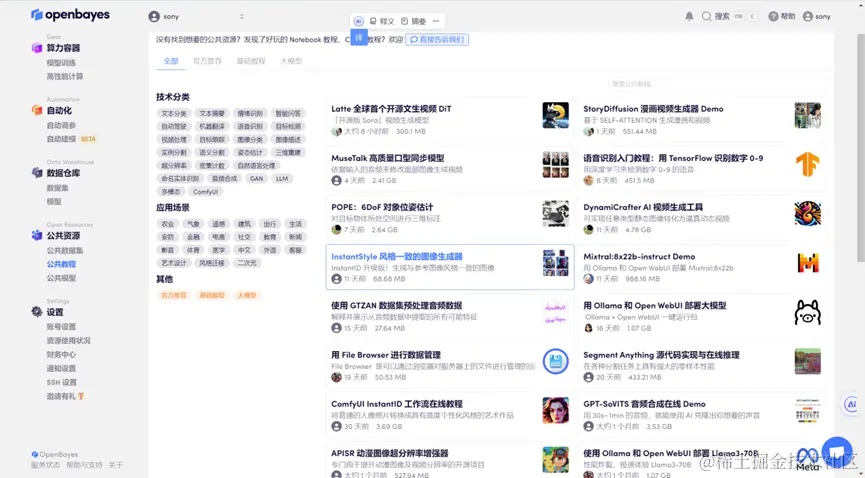This screenshot has height=478, width=865.
Task: Switch to the 大模型 tab
Action: (291, 61)
